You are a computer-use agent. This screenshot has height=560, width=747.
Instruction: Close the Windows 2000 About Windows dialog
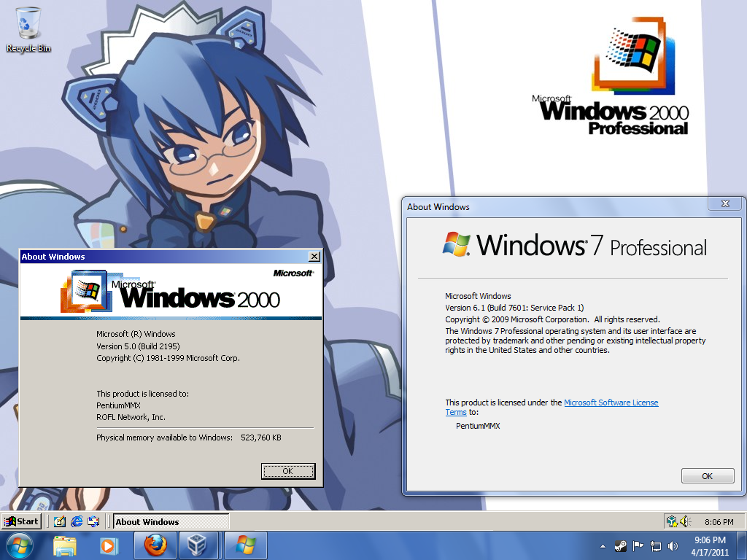(314, 256)
